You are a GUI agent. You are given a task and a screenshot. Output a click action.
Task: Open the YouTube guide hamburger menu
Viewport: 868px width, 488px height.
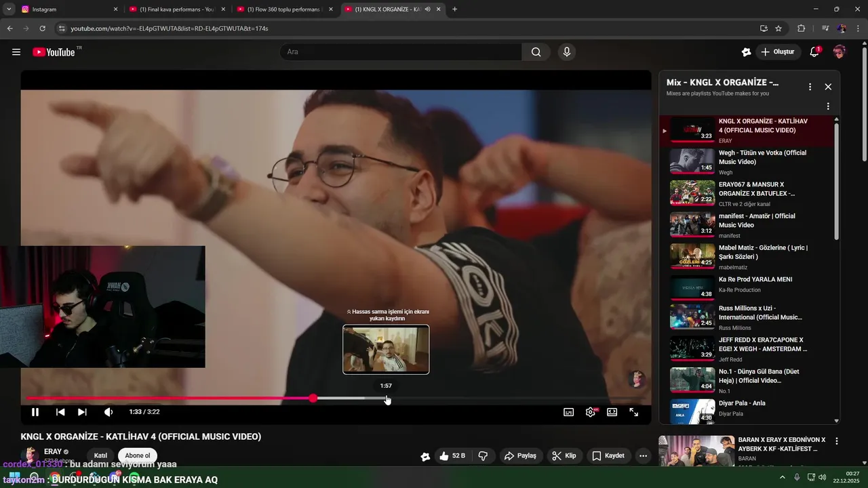[16, 52]
